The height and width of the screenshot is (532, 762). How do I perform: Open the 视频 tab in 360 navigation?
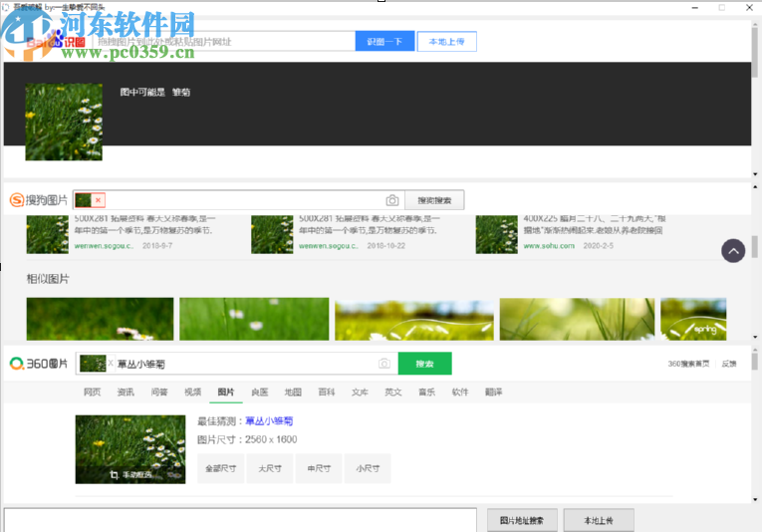(x=192, y=393)
